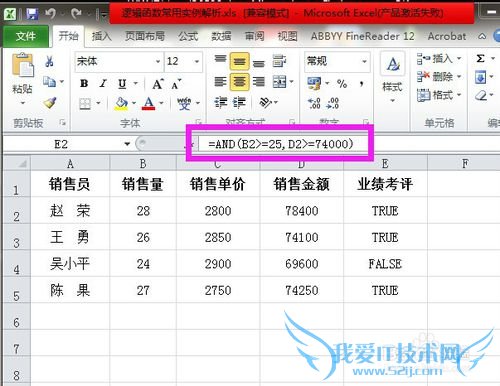Screen dimensions: 500x386
Task: Open the 常规 number format dropdown
Action: [364, 61]
